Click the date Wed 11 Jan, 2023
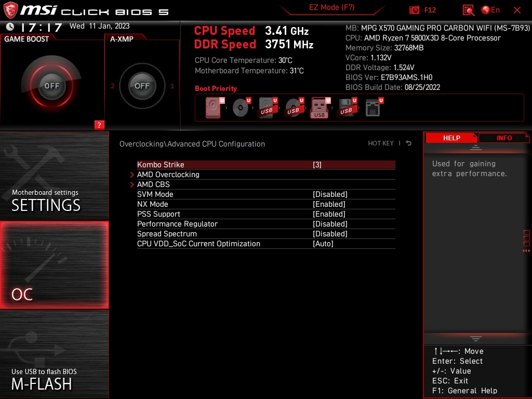The width and height of the screenshot is (532, 399). 99,26
